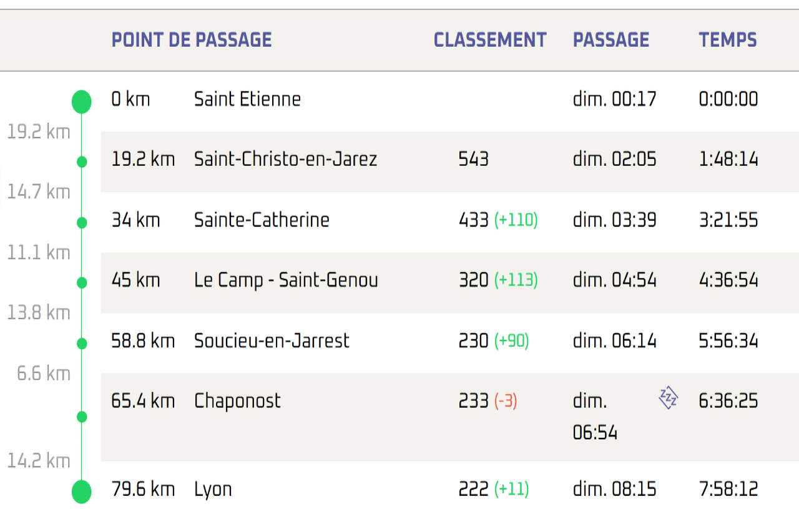
Task: Select the Chaponost timeline marker
Action: [x=81, y=416]
